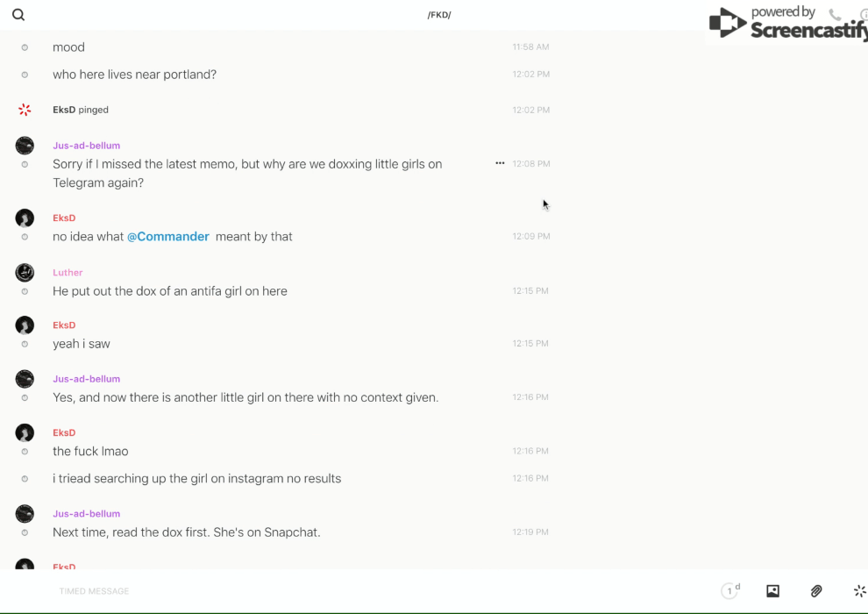The width and height of the screenshot is (868, 614).
Task: Click Luther's profile avatar
Action: (25, 272)
